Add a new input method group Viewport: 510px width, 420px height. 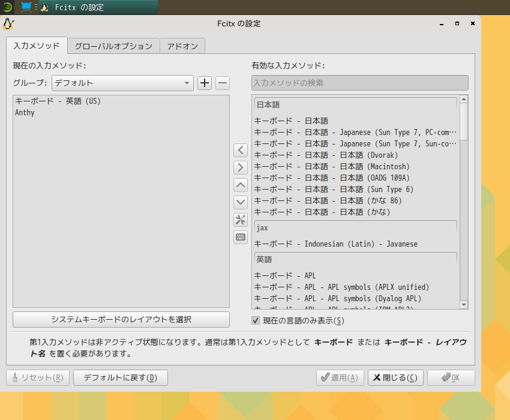pos(205,83)
